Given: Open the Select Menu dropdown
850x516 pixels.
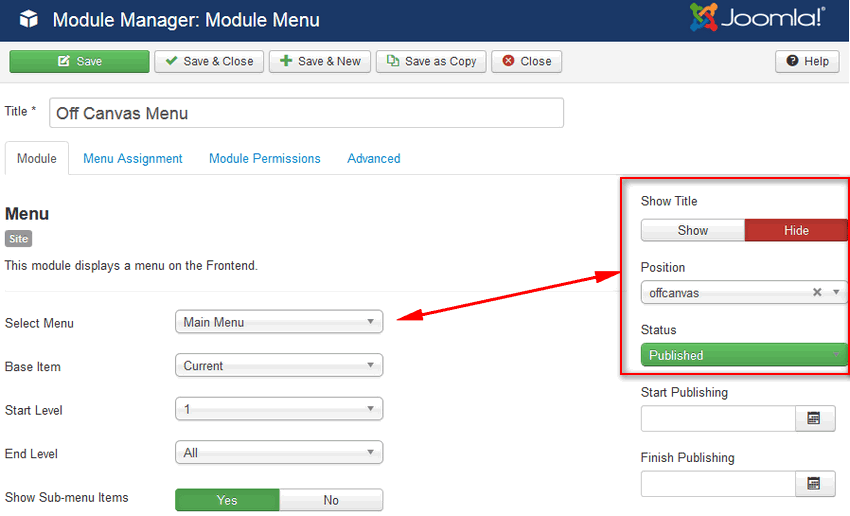Looking at the screenshot, I should click(279, 322).
